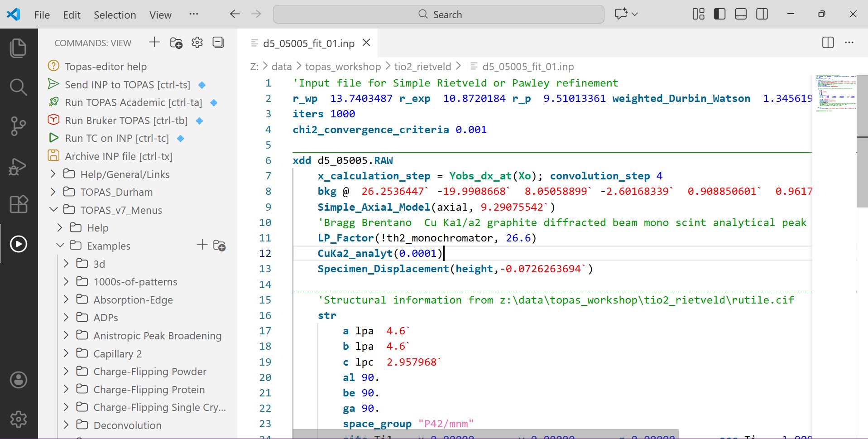This screenshot has width=868, height=439.
Task: Click topas_workshop in the breadcrumb path
Action: pos(343,67)
